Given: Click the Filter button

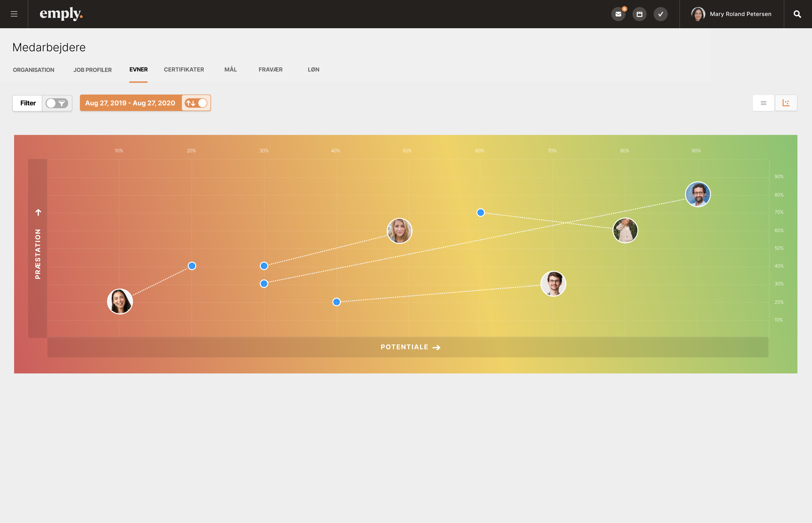Looking at the screenshot, I should click(x=28, y=103).
